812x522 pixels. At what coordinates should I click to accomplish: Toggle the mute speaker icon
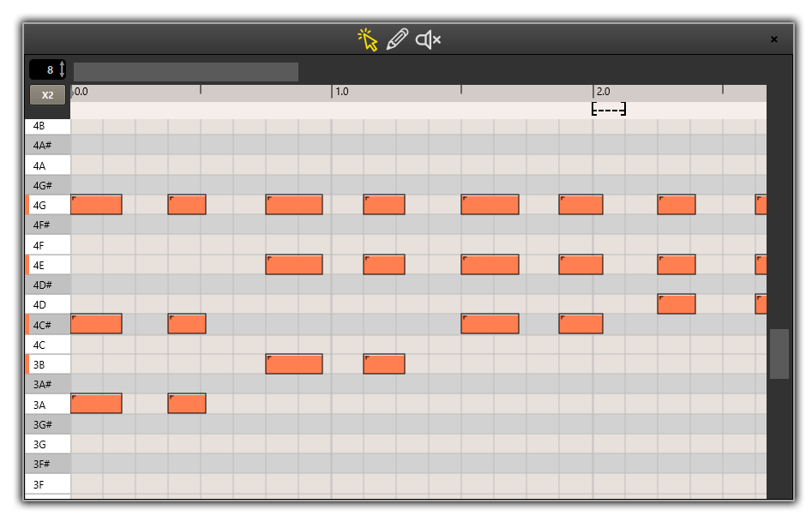428,40
